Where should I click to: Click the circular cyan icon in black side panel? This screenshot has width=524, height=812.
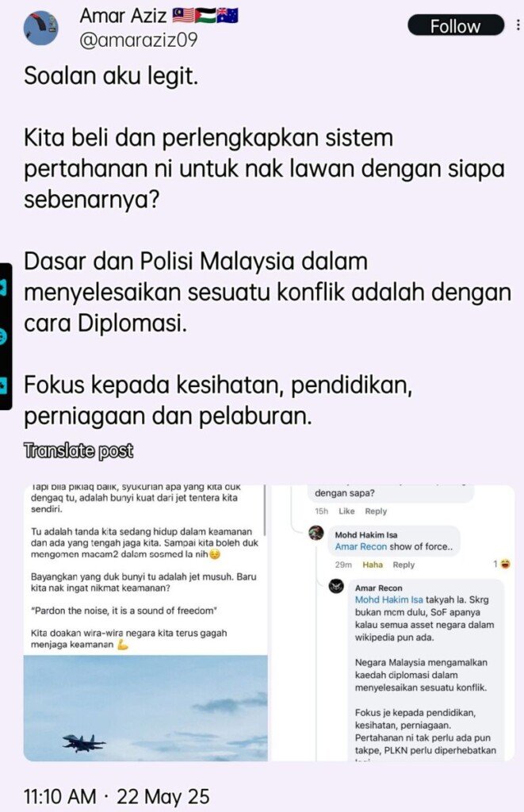(x=2, y=337)
